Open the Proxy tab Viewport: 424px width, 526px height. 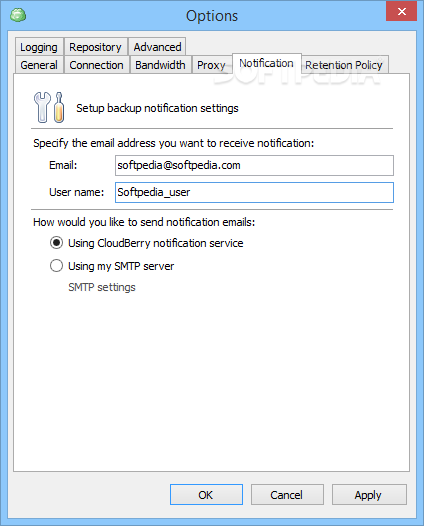pyautogui.click(x=211, y=65)
